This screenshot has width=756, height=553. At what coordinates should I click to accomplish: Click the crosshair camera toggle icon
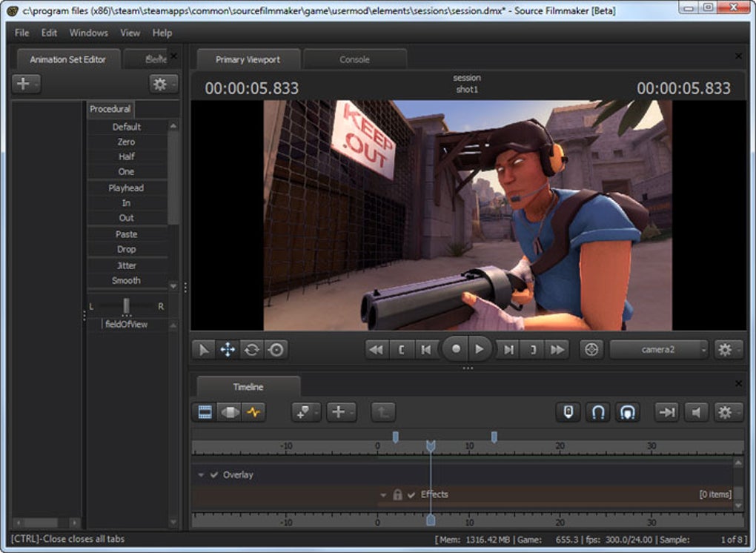(591, 350)
